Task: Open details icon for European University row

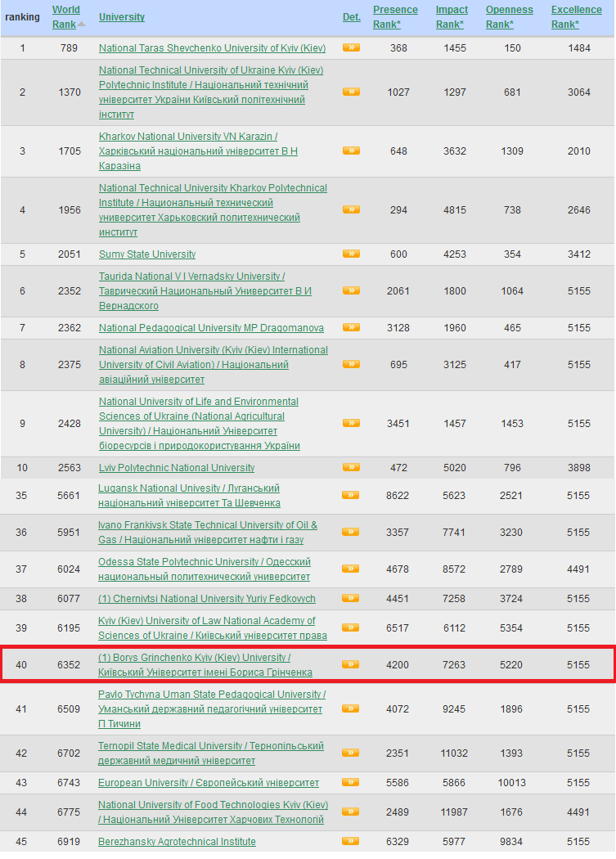Action: coord(351,782)
